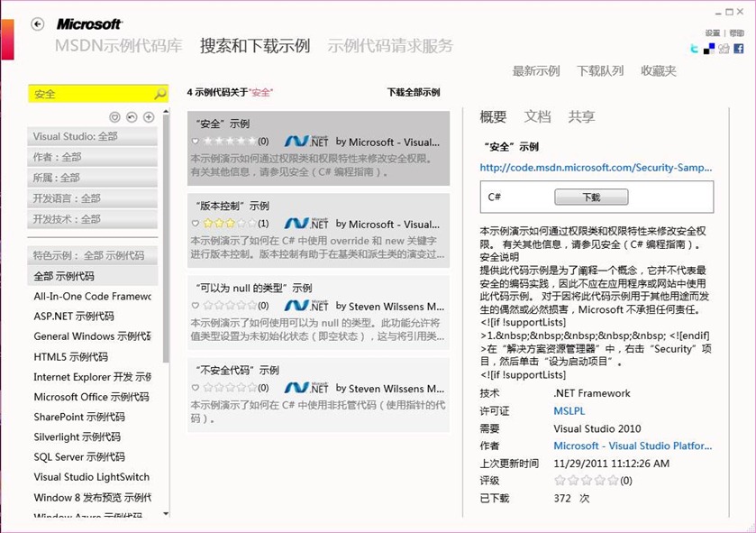Click the 最新示例 link

536,71
